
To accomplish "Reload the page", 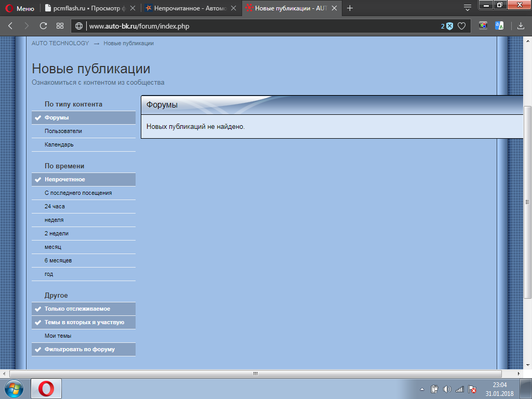I will (43, 26).
